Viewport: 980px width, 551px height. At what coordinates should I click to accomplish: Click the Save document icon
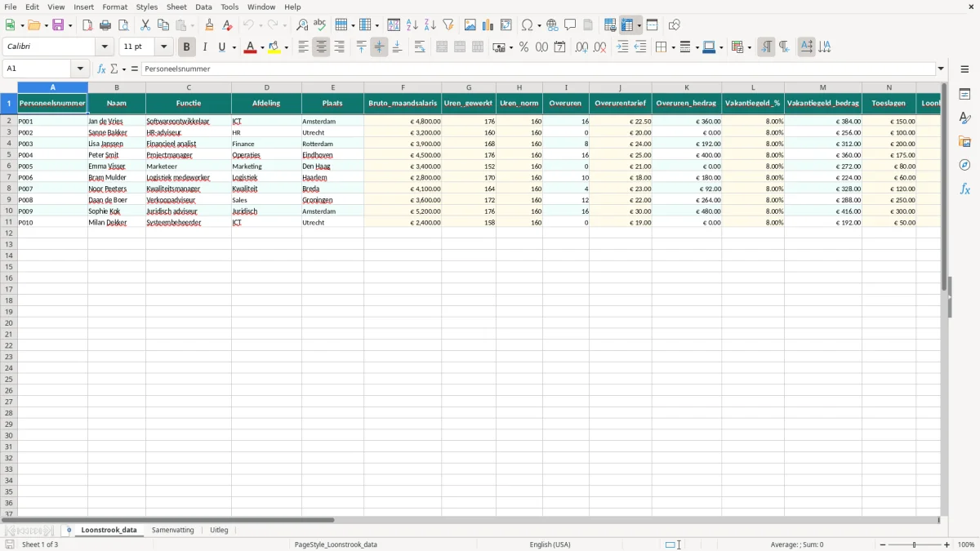pos(59,25)
